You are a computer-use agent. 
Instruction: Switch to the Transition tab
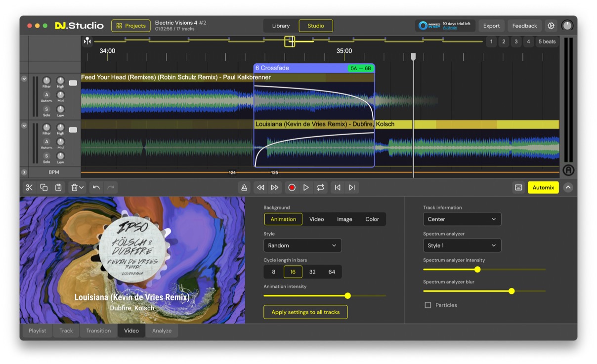(98, 330)
